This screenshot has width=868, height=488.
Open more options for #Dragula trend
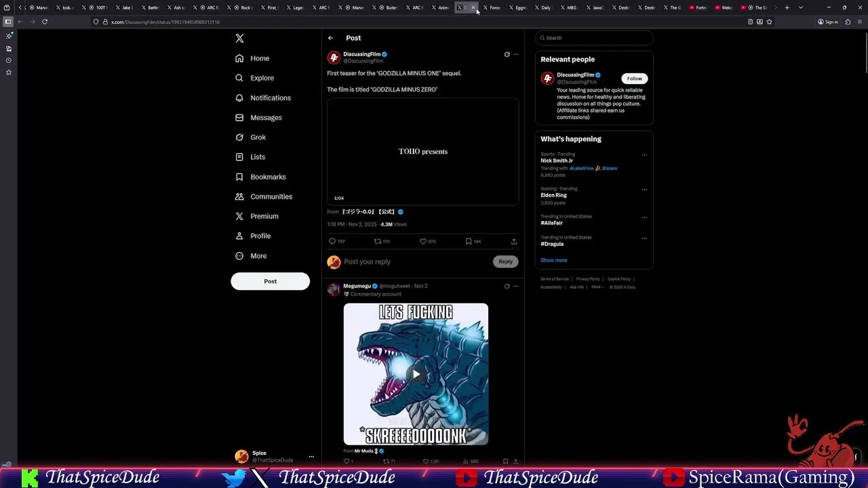click(644, 239)
